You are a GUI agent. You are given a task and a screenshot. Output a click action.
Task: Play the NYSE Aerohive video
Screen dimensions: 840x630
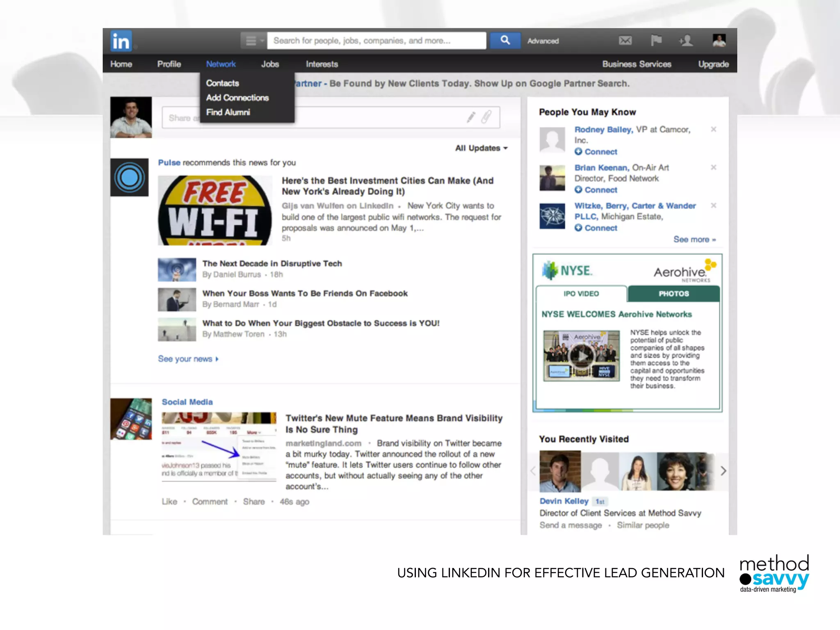coord(582,356)
